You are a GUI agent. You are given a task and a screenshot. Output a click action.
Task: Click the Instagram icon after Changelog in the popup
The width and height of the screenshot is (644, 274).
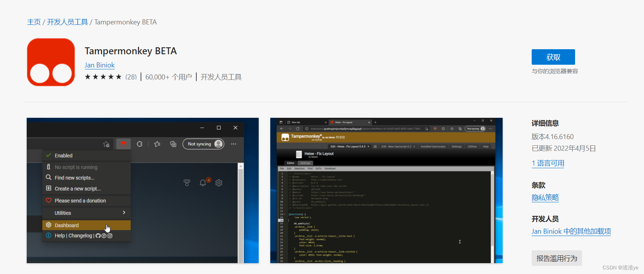(x=110, y=236)
